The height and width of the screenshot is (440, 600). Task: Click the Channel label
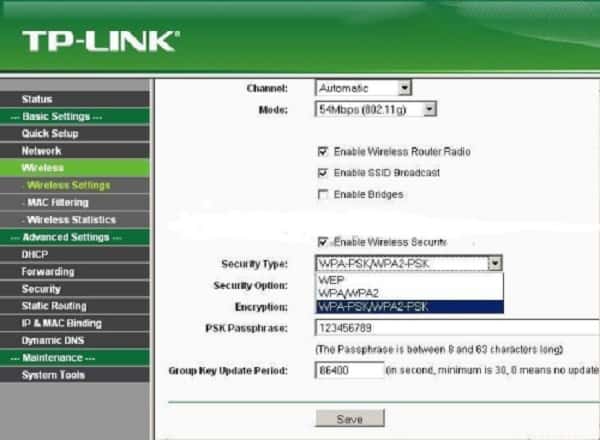[267, 88]
